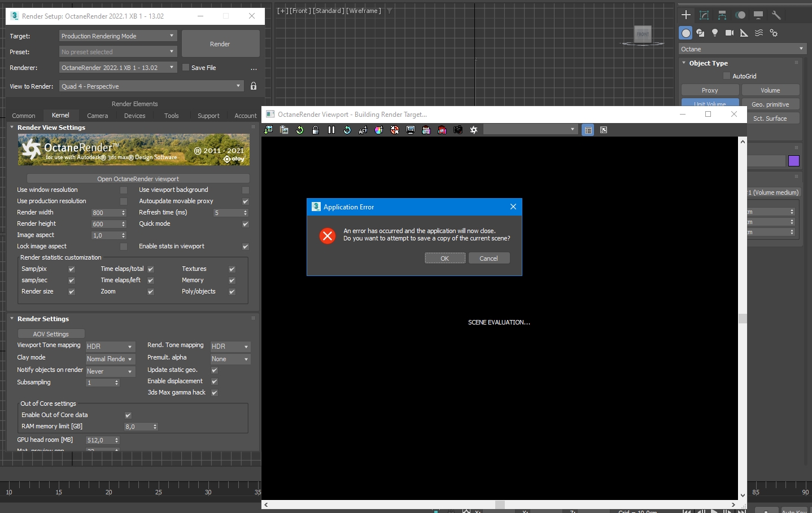
Task: Select the Lights category icon
Action: (715, 33)
